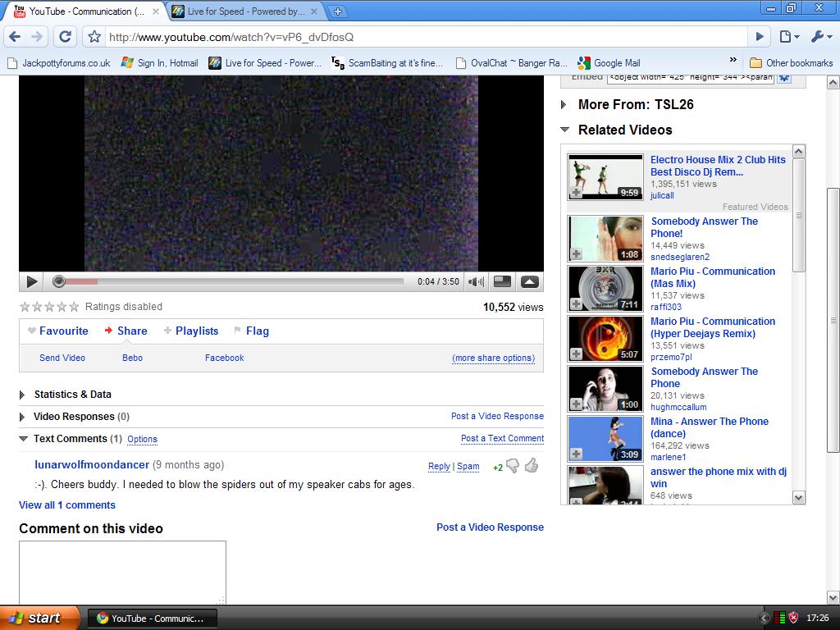This screenshot has width=840, height=630.
Task: Expand Statistics & Data section
Action: (x=22, y=395)
